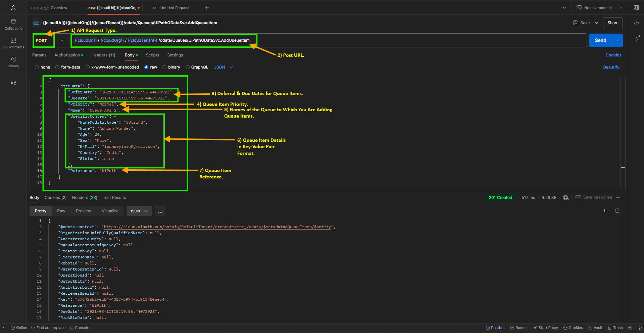644x333 pixels.
Task: Expand the tabs overflow chevron
Action: [x=564, y=8]
